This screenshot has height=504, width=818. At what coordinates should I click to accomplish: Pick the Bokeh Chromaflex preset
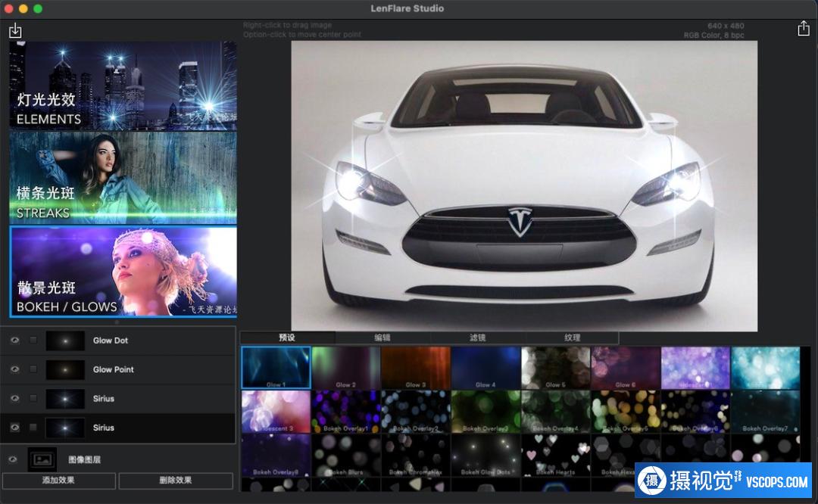click(x=416, y=456)
